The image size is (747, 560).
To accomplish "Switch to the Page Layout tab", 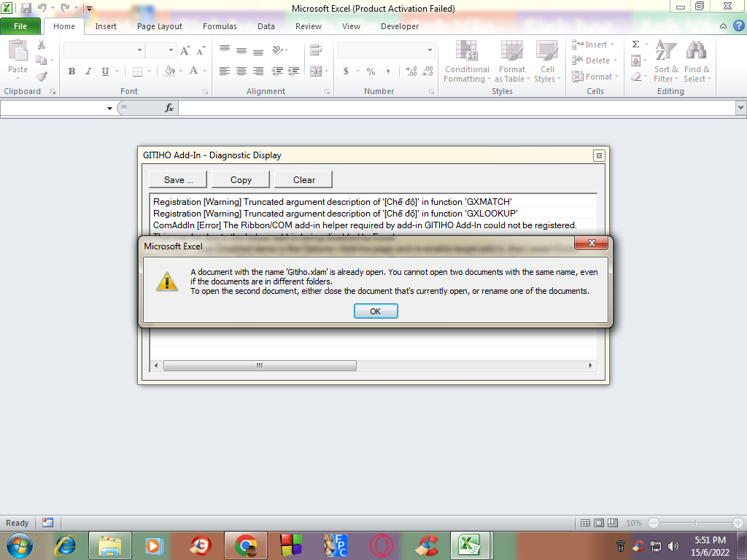I will coord(160,26).
